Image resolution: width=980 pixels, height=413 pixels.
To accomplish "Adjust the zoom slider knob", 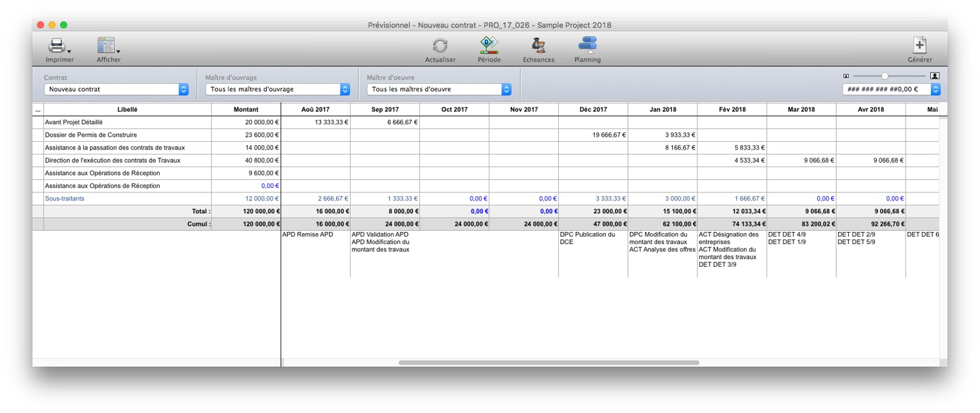I will click(x=885, y=76).
